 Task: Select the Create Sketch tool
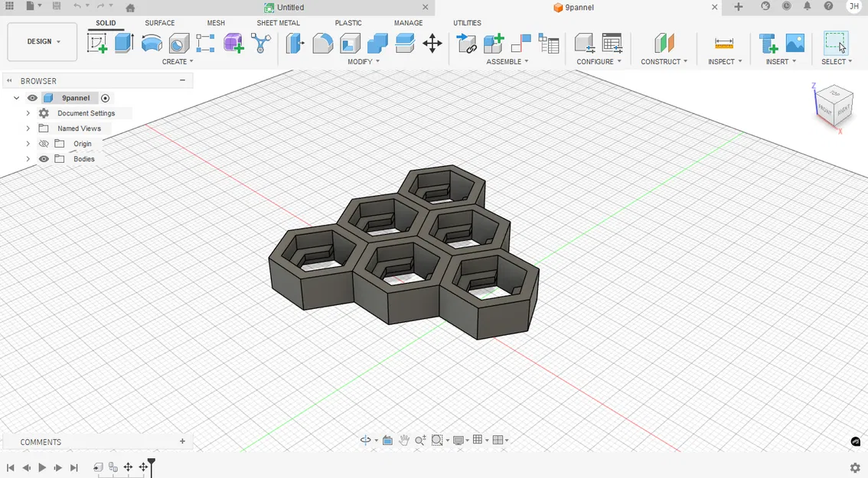[x=97, y=44]
